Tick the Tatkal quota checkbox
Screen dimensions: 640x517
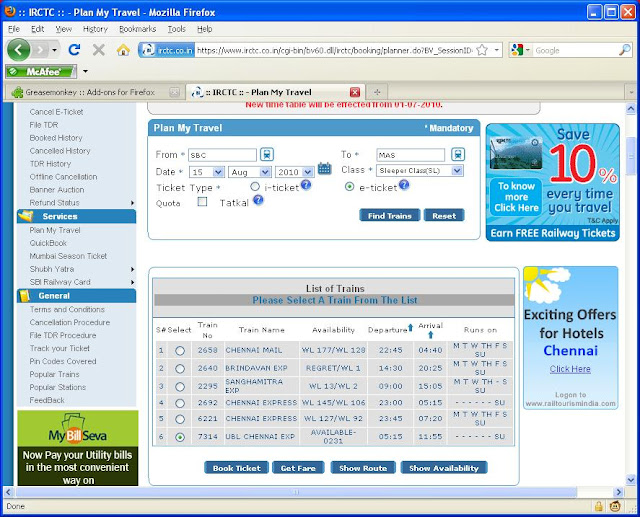point(202,202)
